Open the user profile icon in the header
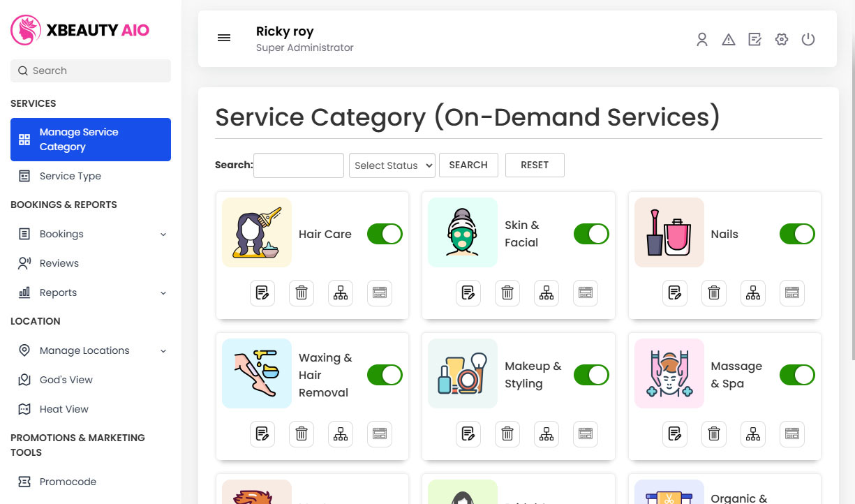Viewport: 855px width, 504px height. tap(701, 40)
